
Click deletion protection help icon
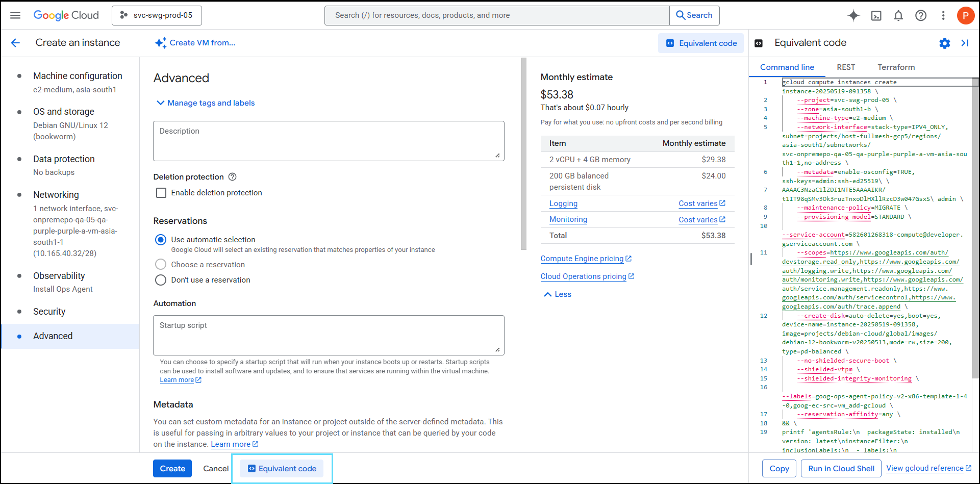click(233, 177)
